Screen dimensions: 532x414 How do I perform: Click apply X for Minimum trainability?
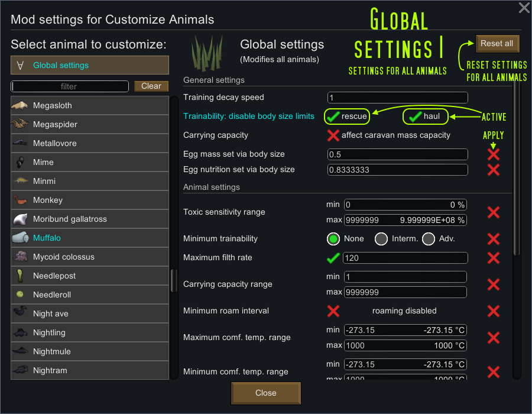coord(494,239)
